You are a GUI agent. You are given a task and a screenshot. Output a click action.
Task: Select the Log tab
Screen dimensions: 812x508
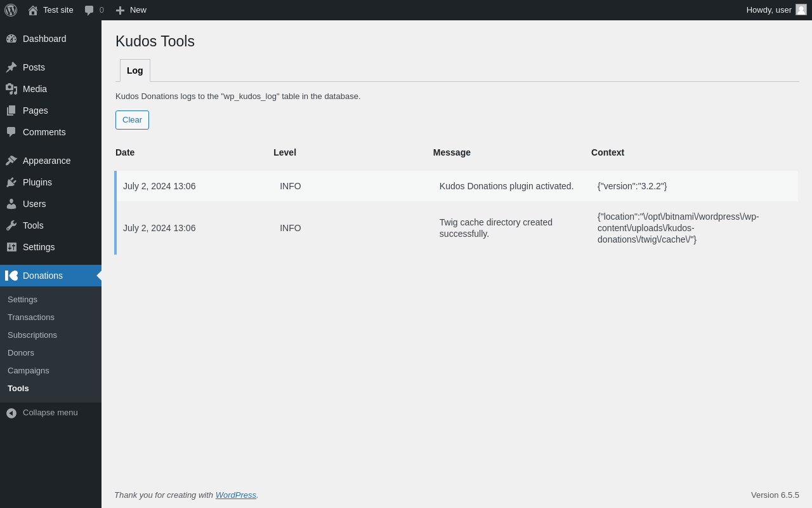(x=135, y=70)
